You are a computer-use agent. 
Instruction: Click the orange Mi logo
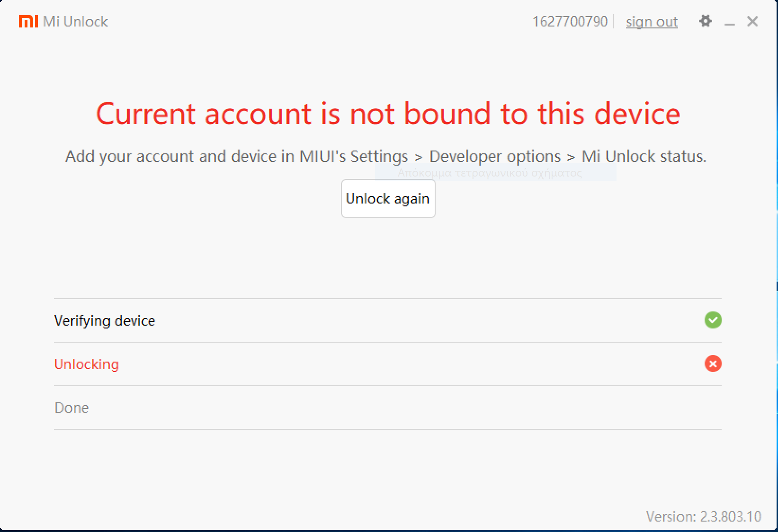28,21
